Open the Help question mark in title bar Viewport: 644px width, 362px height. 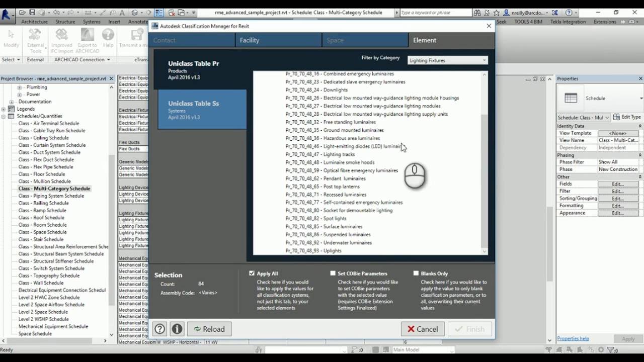(569, 12)
